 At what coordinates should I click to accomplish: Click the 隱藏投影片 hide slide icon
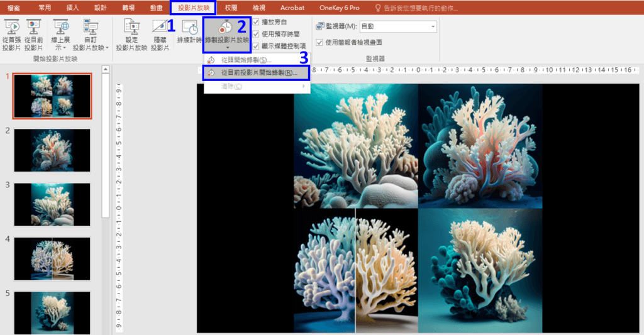tap(160, 26)
